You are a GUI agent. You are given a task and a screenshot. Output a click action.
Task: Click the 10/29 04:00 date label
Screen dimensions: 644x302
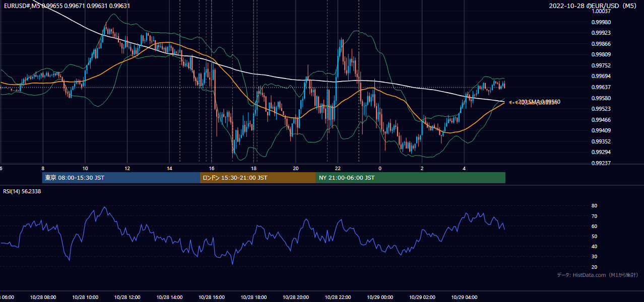(x=464, y=297)
